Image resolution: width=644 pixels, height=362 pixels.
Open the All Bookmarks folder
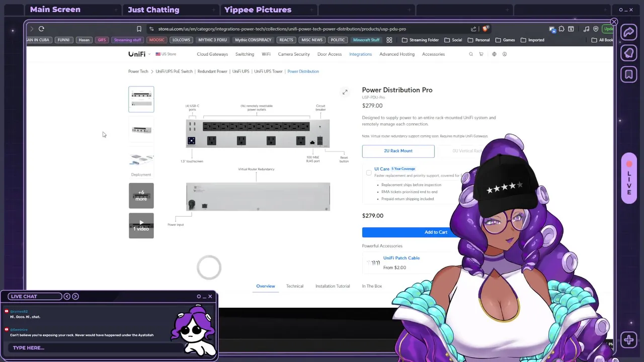tap(602, 40)
